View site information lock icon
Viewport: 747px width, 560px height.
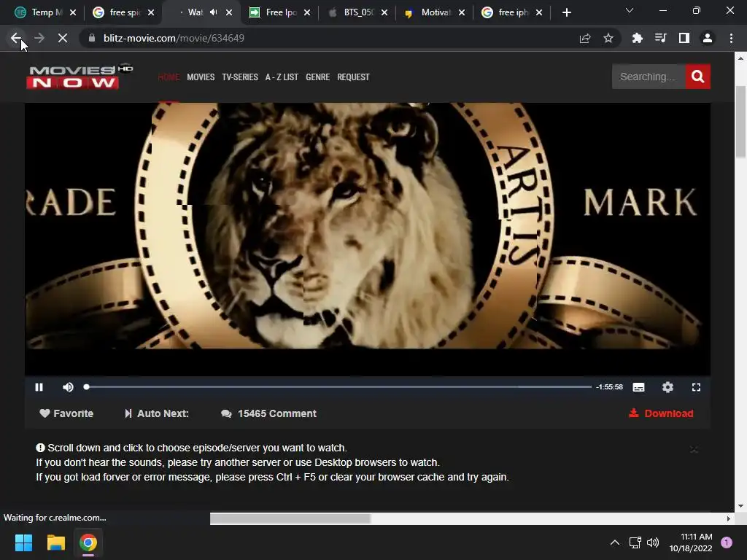tap(92, 38)
